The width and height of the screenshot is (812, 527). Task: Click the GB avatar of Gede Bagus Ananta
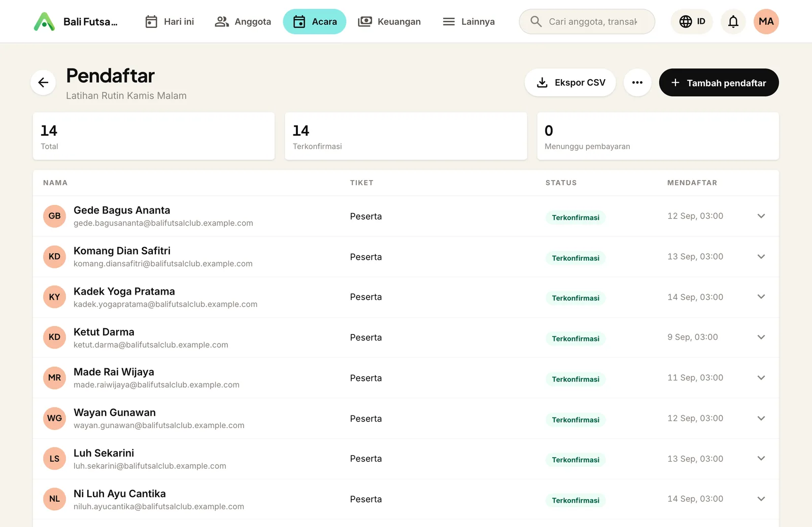[x=54, y=216]
